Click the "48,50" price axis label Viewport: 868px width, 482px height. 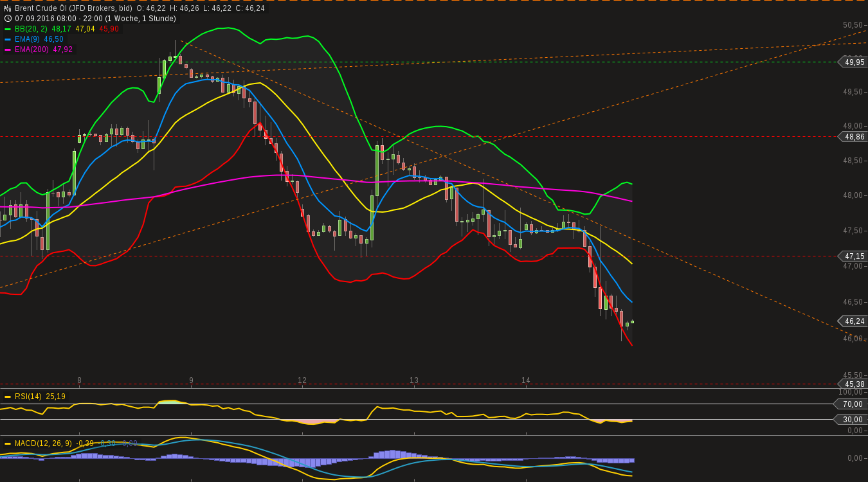click(x=853, y=161)
